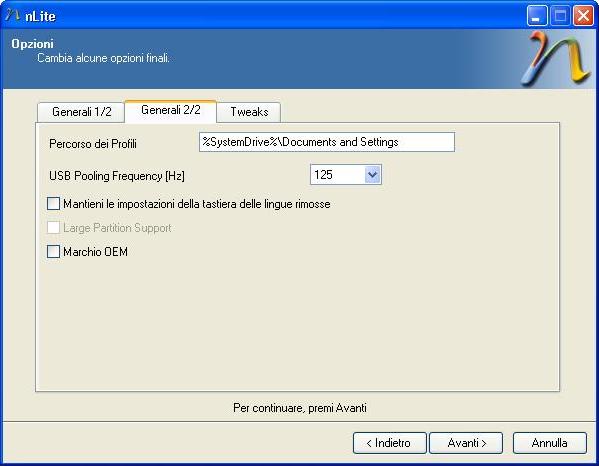Enable Mantieni le impostazioni della tastiera checkbox
Image resolution: width=599 pixels, height=466 pixels.
[x=53, y=204]
